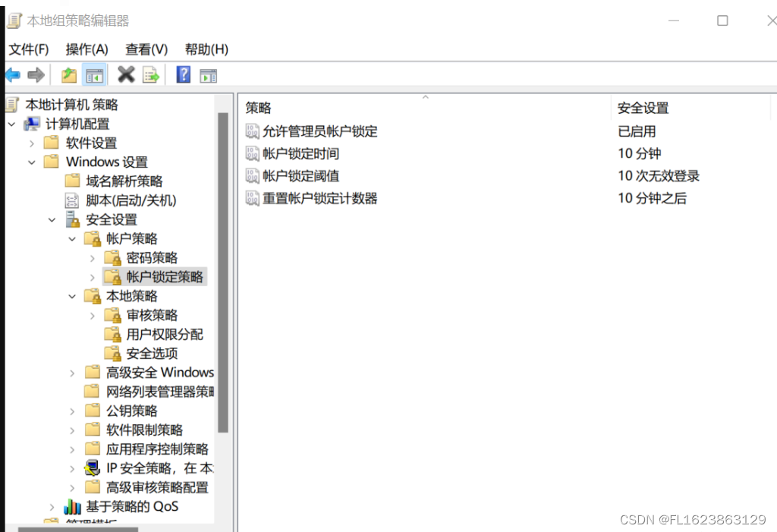Image resolution: width=777 pixels, height=532 pixels.
Task: Open Help via blue question mark icon
Action: 183,74
